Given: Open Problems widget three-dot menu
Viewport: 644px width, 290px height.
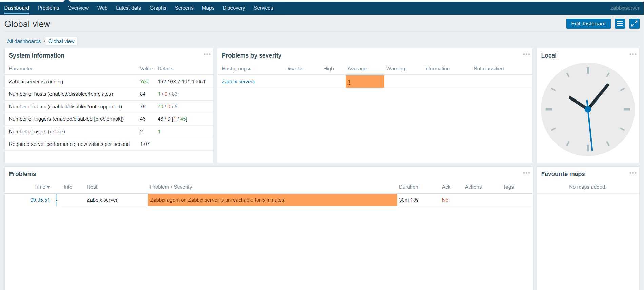Looking at the screenshot, I should tap(526, 173).
